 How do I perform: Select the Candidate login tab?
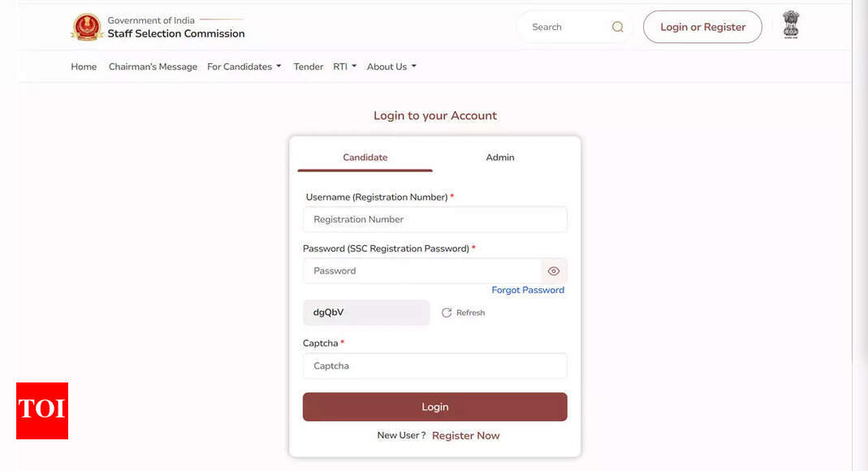(365, 158)
